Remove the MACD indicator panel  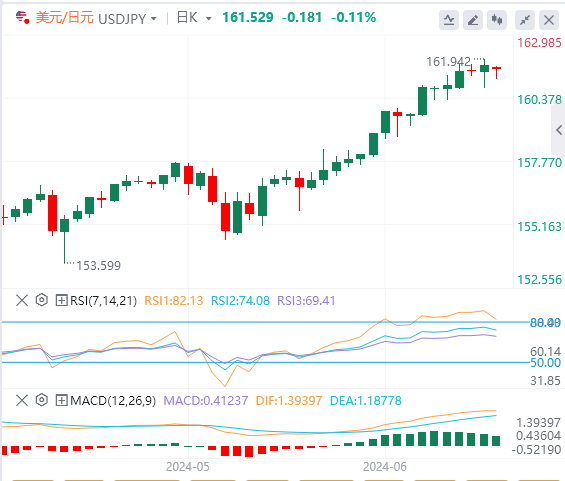[x=22, y=400]
